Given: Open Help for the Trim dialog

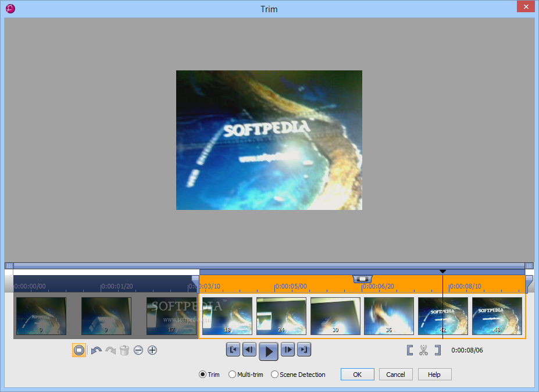Looking at the screenshot, I should 434,375.
